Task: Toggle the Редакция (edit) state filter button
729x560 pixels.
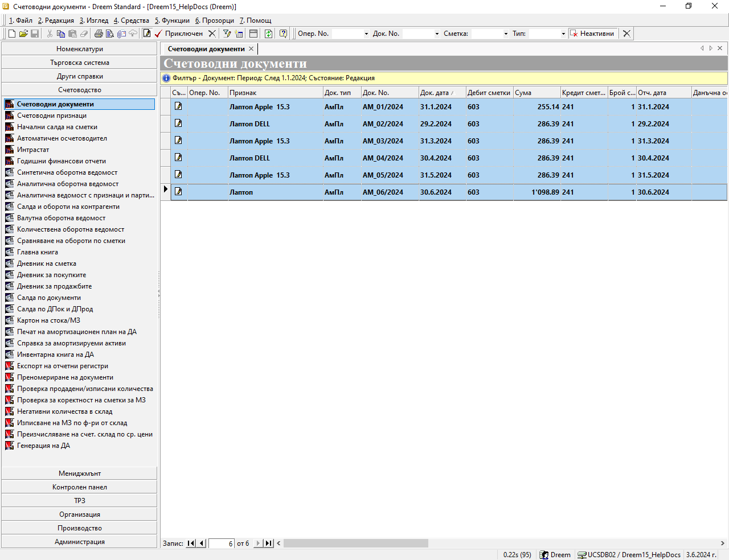Action: click(x=147, y=34)
